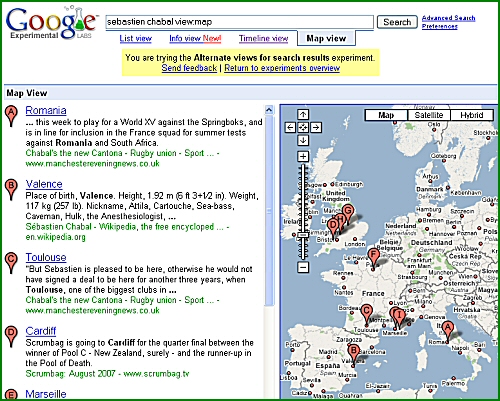Click marker C pin beside Toulouse result

point(11,263)
